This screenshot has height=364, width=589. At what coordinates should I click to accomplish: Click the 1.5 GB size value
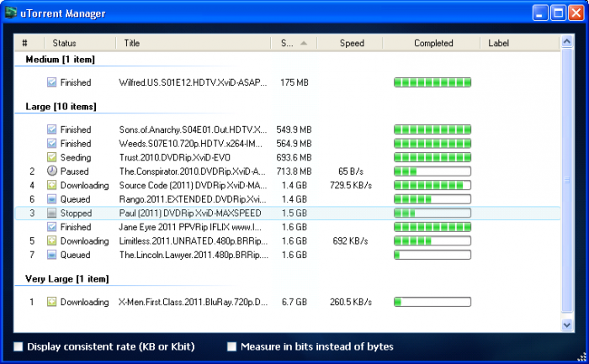click(294, 213)
